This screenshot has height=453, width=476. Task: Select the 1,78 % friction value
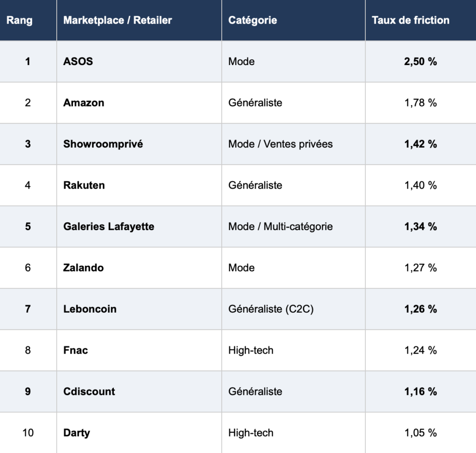pyautogui.click(x=421, y=103)
